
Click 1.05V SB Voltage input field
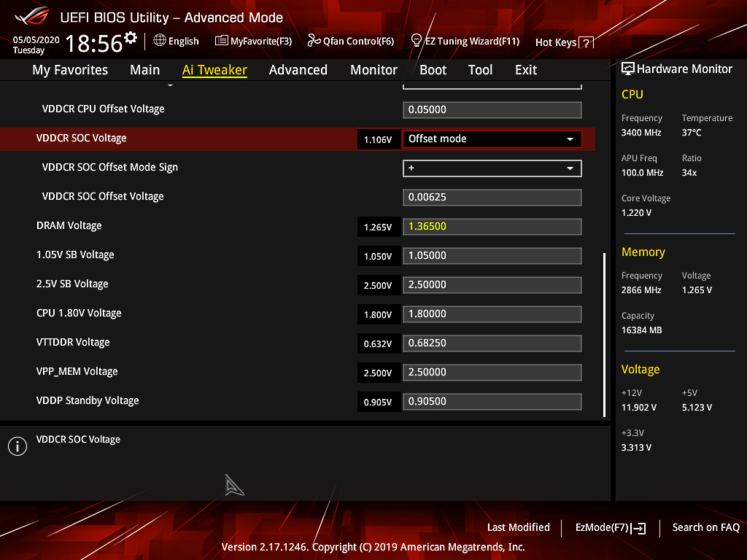pos(492,256)
